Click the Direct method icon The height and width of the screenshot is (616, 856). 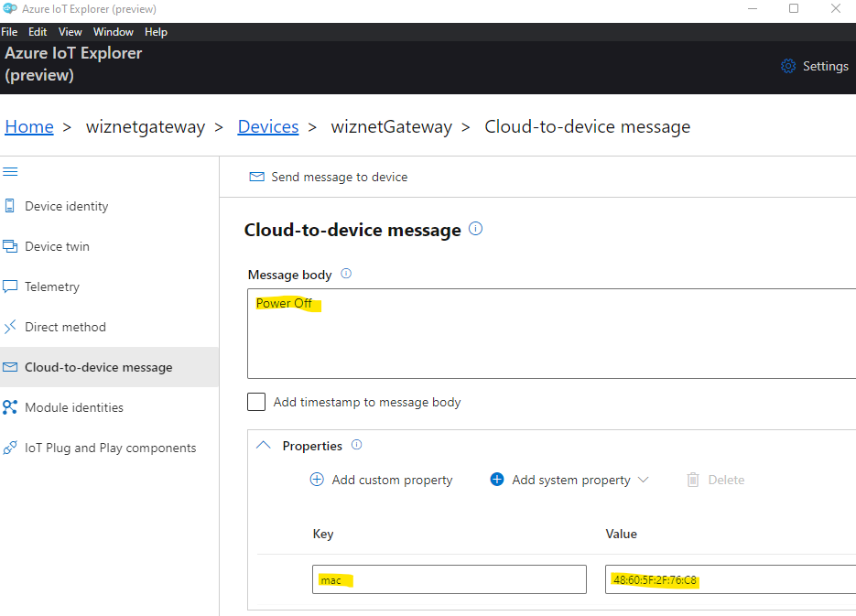click(x=10, y=327)
